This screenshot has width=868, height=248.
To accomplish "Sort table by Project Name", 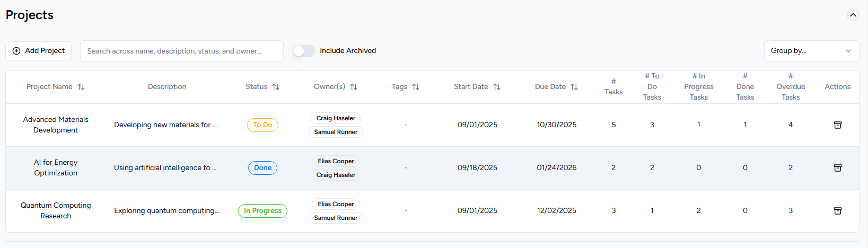I will 81,87.
